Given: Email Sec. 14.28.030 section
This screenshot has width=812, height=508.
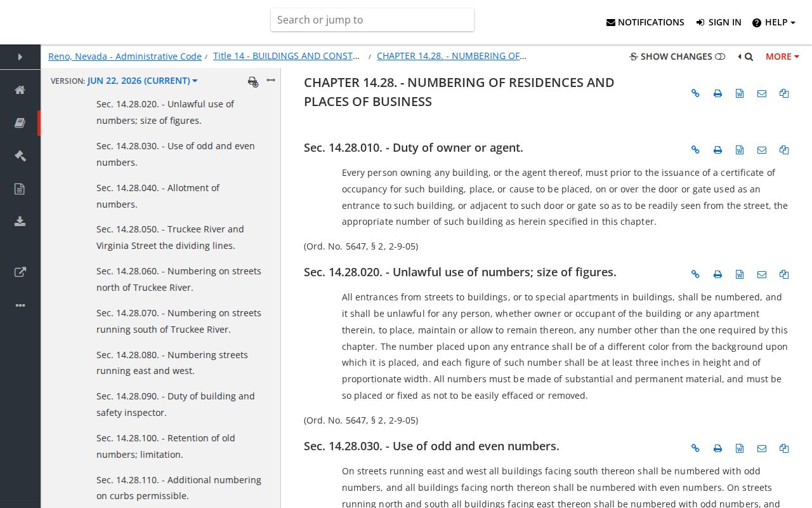Looking at the screenshot, I should coord(762,448).
